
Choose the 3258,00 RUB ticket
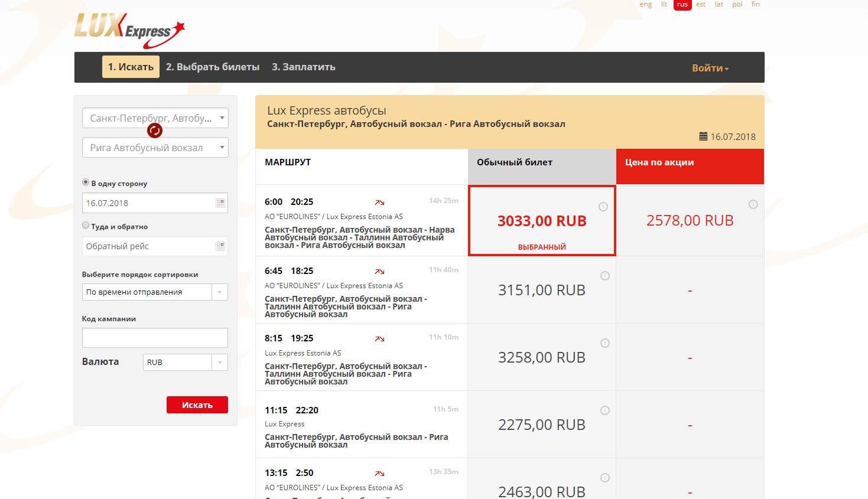(542, 357)
